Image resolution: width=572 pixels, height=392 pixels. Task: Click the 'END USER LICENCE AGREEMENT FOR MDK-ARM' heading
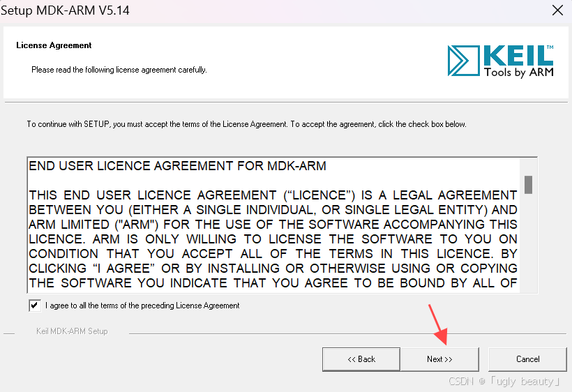click(x=177, y=166)
